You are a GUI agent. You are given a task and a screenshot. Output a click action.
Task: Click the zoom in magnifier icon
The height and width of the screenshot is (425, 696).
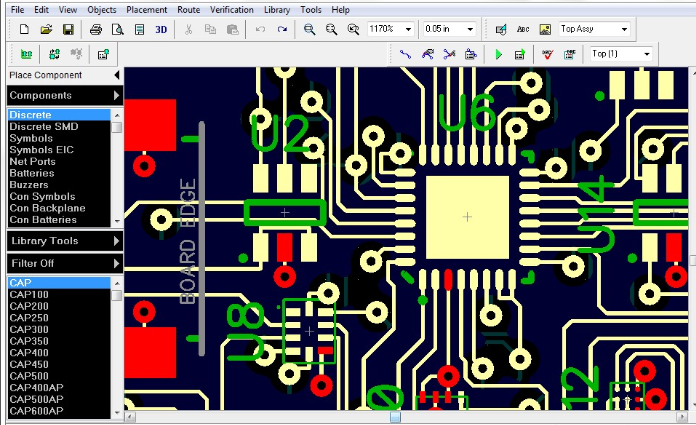tap(310, 30)
